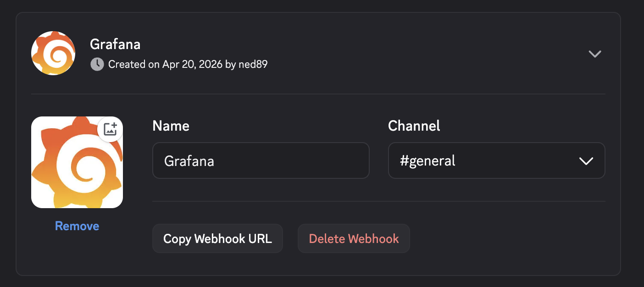Click the Grafana webhook avatar icon
The height and width of the screenshot is (287, 644).
53,53
